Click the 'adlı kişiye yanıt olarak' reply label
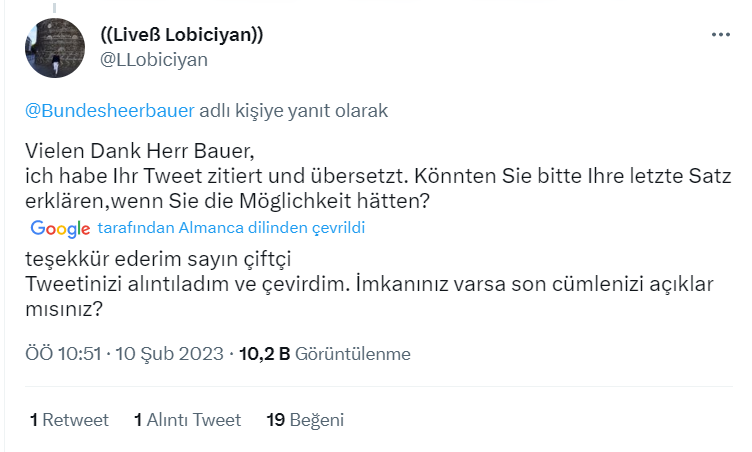752x452 pixels. click(x=294, y=110)
